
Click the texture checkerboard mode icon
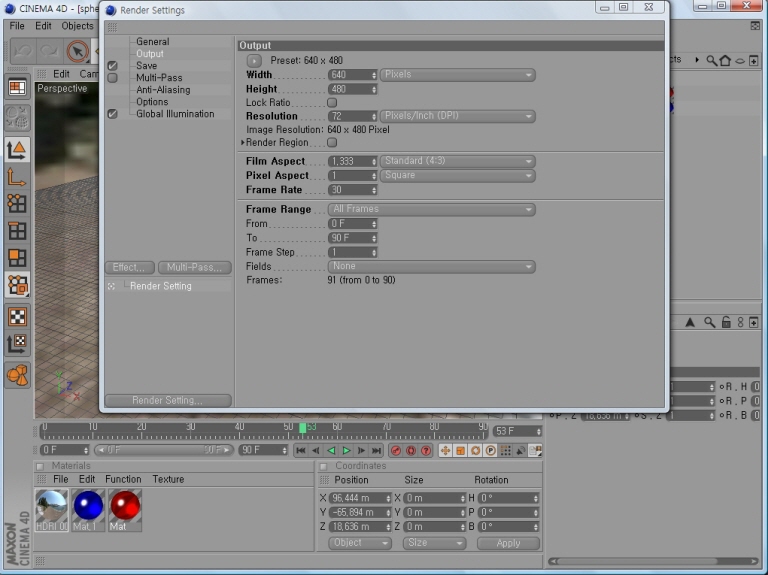click(x=17, y=317)
